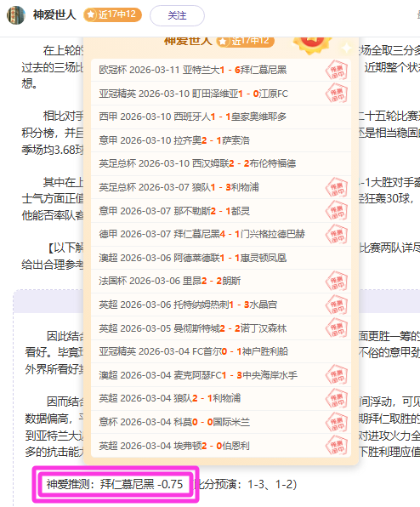The image size is (420, 507).
Task: Click hit stamp on 托特纳姆热刺 row
Action: (337, 305)
